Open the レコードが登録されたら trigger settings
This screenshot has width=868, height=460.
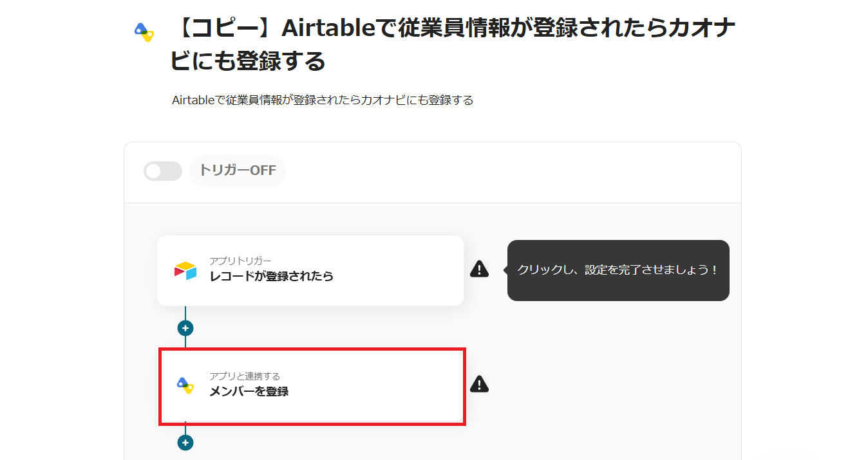310,270
